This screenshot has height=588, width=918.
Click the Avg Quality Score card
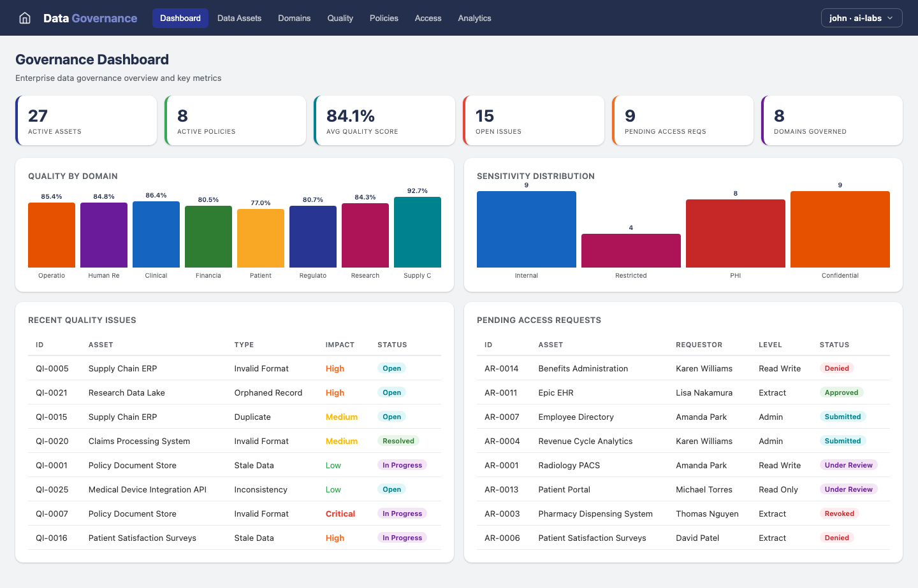(384, 120)
